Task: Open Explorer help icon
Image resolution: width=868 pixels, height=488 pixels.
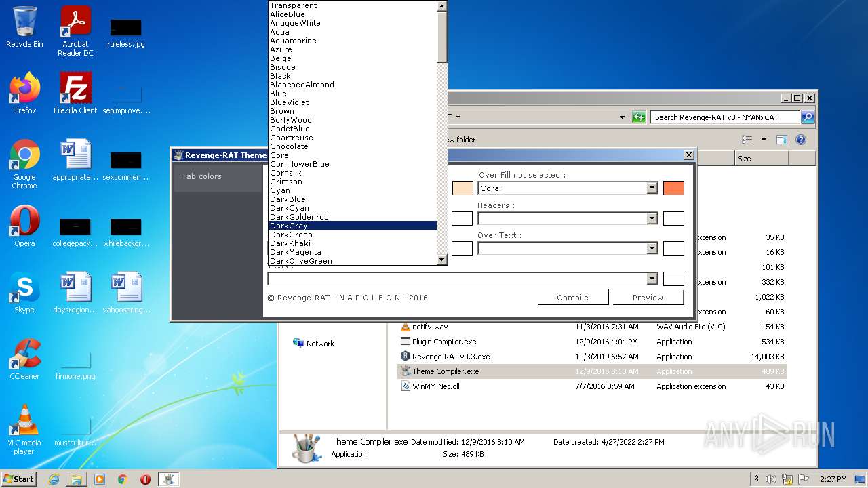Action: 801,140
